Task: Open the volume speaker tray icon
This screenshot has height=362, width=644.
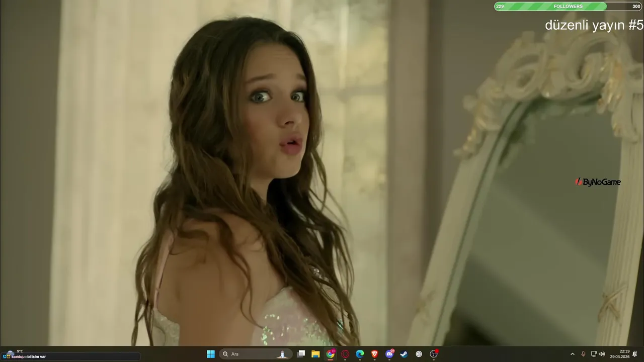Action: click(x=602, y=354)
